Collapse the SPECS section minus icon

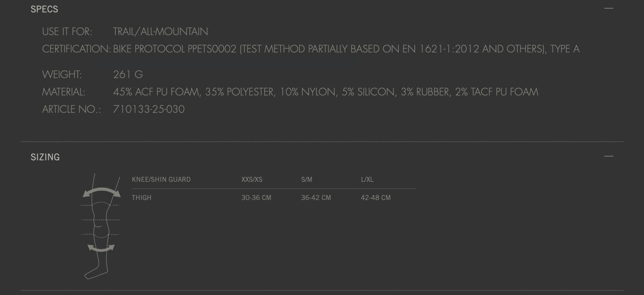pyautogui.click(x=608, y=8)
